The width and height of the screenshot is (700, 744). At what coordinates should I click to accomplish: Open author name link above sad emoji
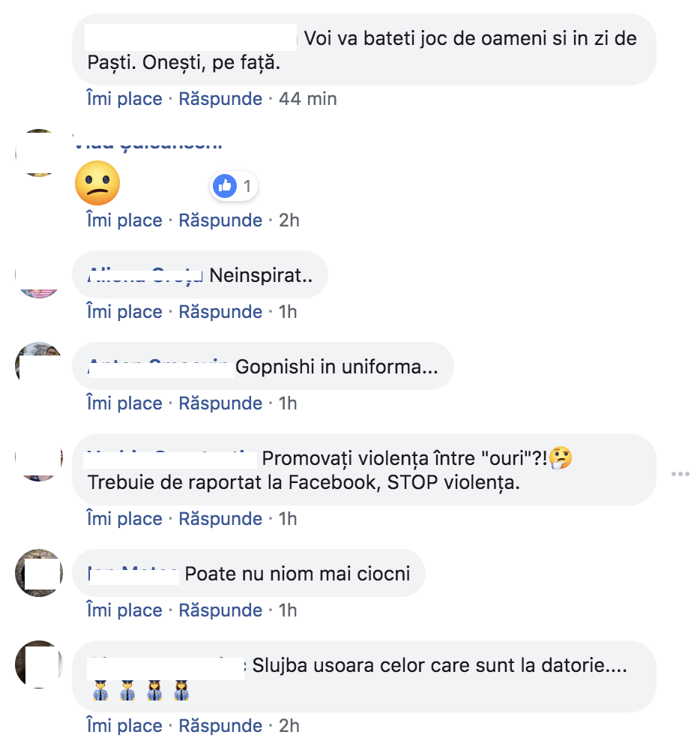(148, 143)
